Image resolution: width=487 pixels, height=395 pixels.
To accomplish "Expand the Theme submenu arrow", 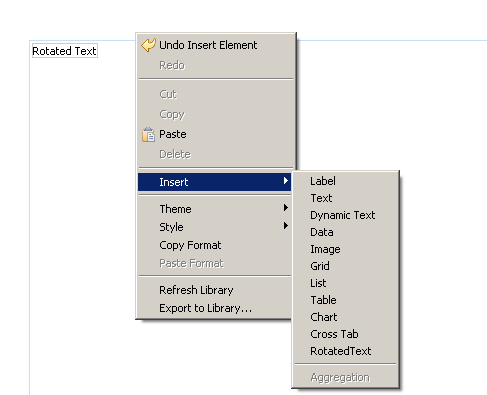I will (286, 208).
